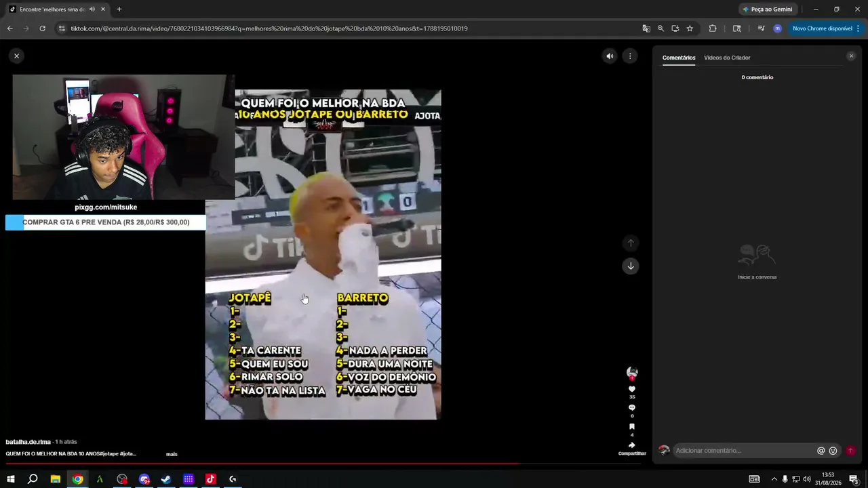The image size is (868, 488).
Task: Open the zoom magnifier in address bar
Action: (x=660, y=28)
